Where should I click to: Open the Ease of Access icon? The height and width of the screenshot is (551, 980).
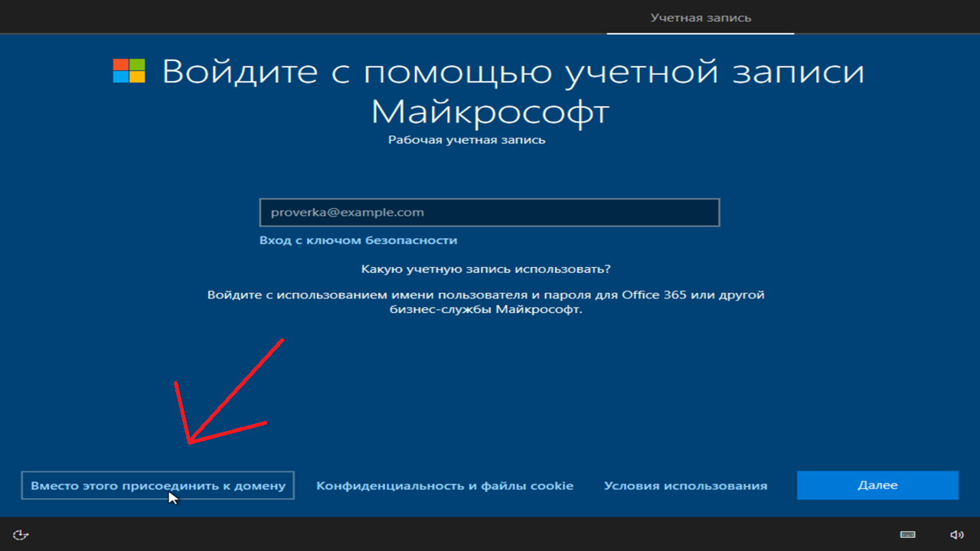coord(21,535)
